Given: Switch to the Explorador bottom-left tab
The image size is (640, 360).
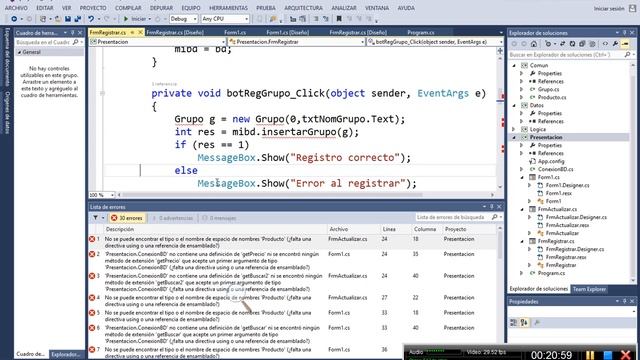Looking at the screenshot, I should [66, 354].
